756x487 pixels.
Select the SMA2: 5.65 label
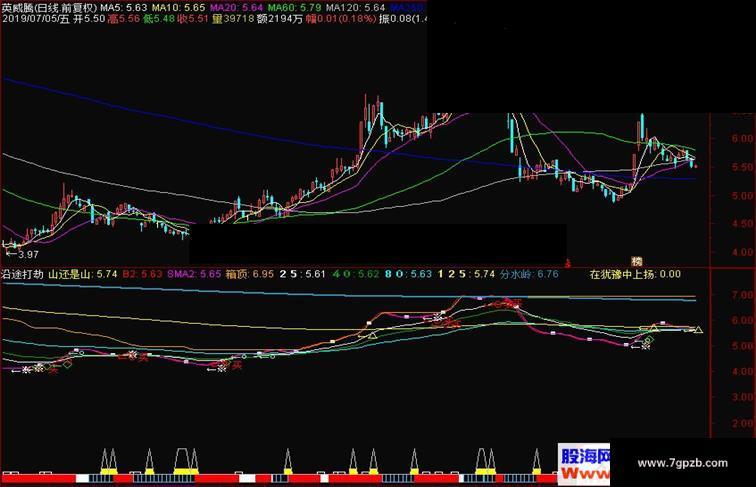coord(194,274)
